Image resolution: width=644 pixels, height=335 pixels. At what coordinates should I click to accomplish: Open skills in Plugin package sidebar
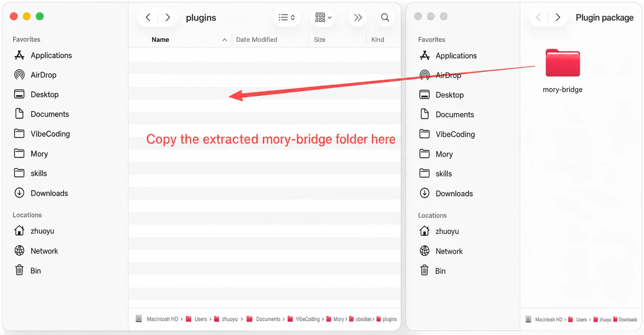tap(436, 174)
